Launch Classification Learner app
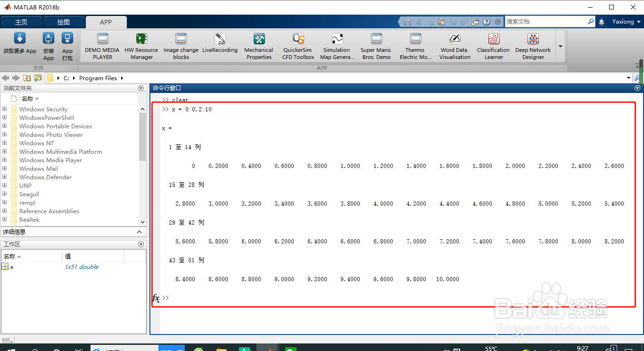 click(x=494, y=46)
